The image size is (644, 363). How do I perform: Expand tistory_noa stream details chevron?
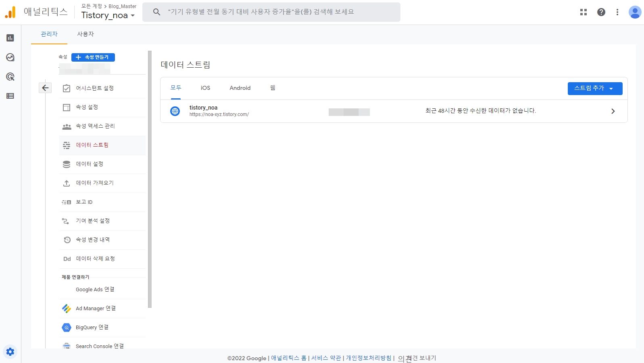pos(613,111)
